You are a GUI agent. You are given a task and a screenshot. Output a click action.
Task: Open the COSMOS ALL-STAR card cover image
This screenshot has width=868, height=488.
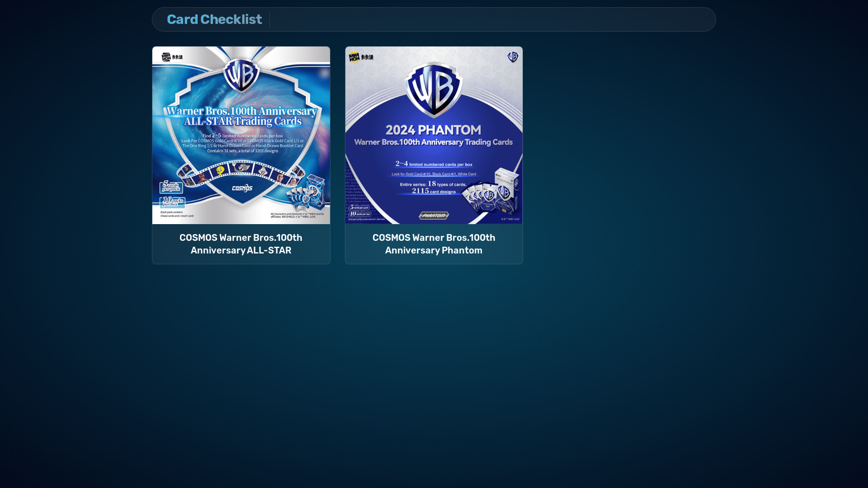pos(241,135)
